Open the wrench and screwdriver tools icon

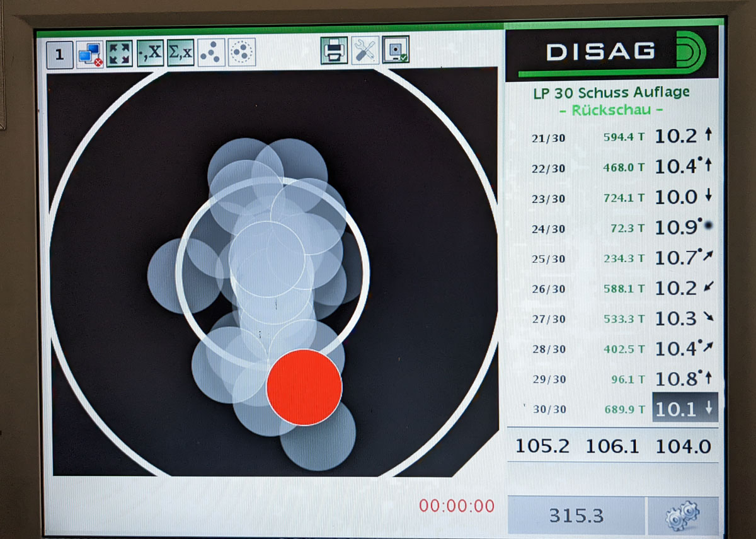pos(365,50)
